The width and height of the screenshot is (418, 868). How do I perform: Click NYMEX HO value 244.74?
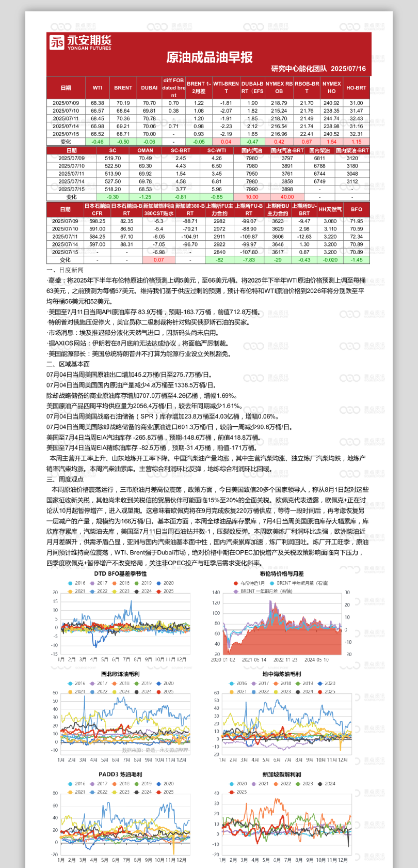coord(331,118)
